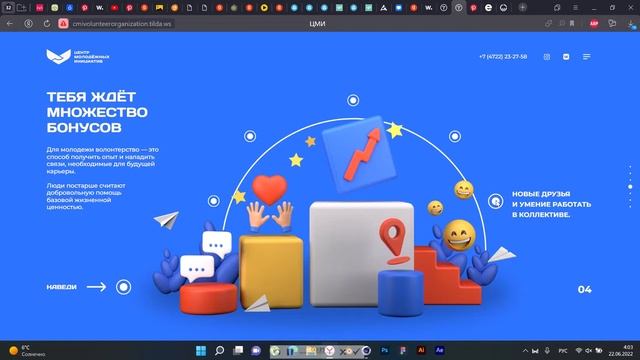The image size is (640, 360).
Task: Call the +7 (4722) phone number link
Action: click(503, 57)
